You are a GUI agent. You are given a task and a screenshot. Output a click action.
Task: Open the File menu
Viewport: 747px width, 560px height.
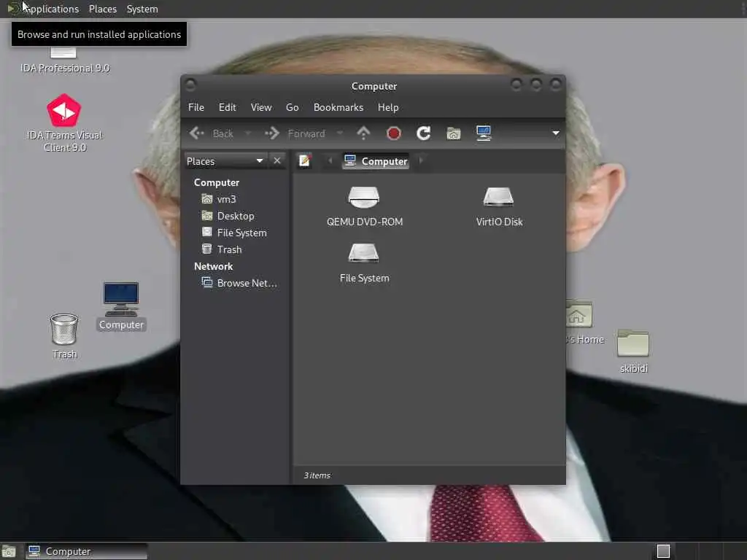(196, 108)
